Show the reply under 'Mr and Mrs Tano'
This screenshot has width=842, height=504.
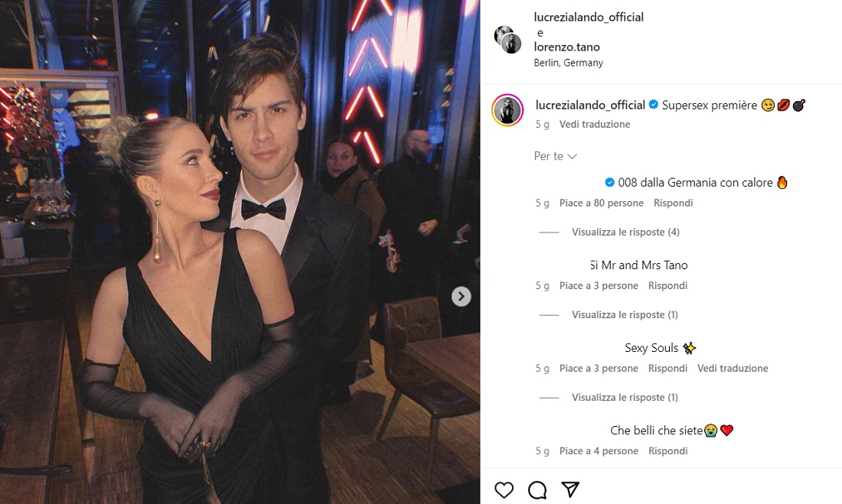(x=625, y=314)
